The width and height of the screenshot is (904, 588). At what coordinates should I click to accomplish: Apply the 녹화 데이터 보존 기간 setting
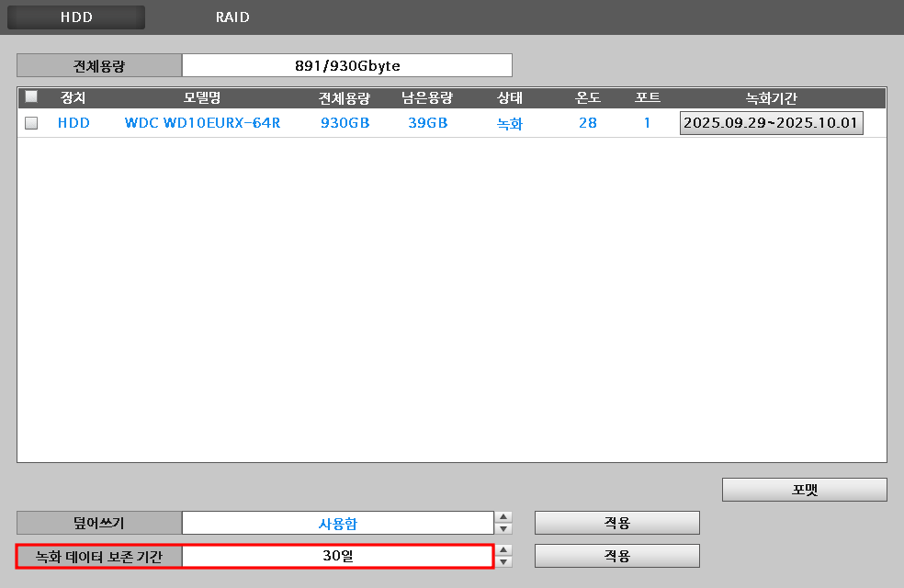pyautogui.click(x=616, y=556)
